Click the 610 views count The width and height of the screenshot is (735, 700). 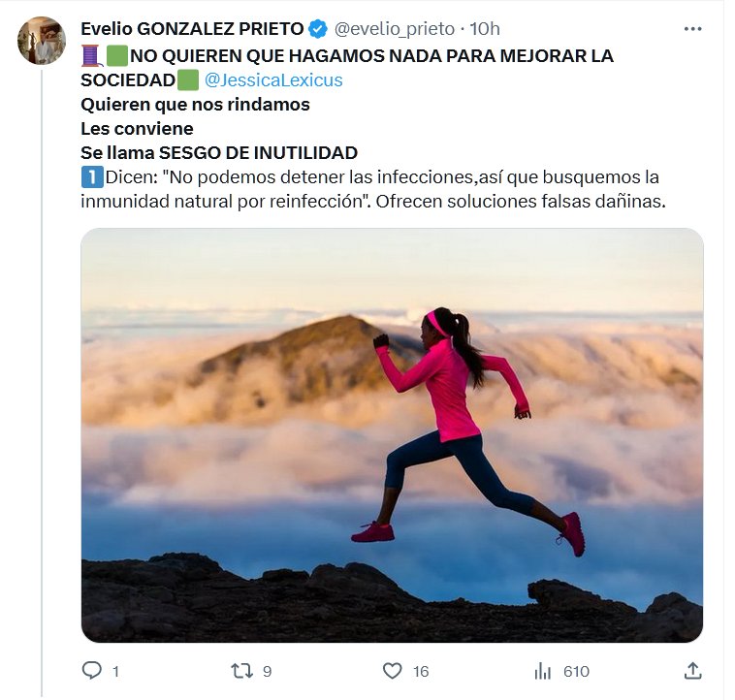(576, 672)
